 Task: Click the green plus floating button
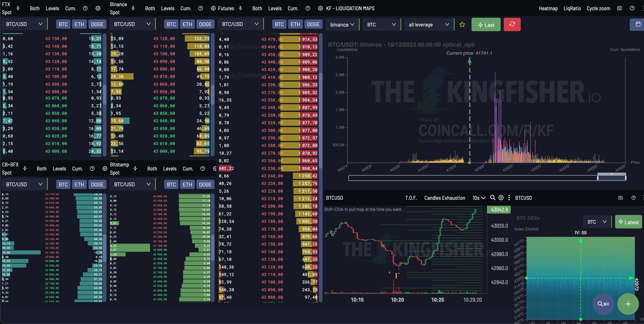[628, 304]
